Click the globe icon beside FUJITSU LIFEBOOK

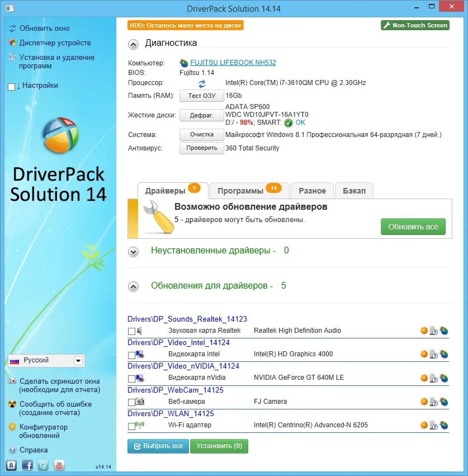click(183, 63)
